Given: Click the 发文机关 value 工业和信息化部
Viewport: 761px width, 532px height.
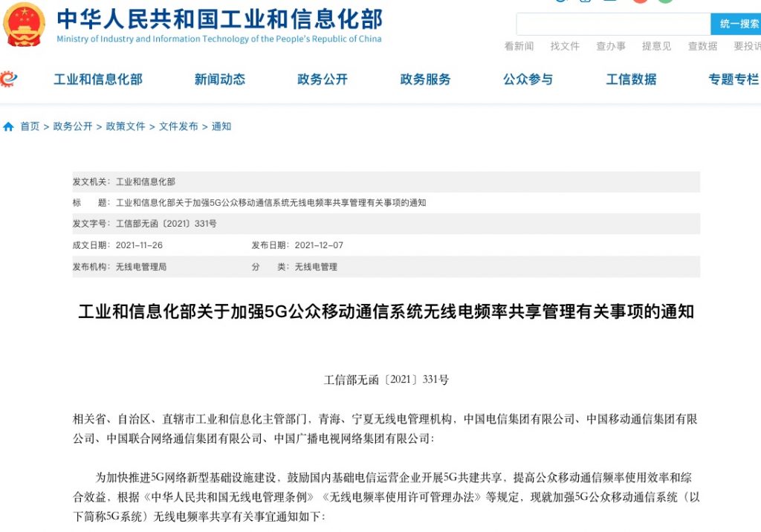Looking at the screenshot, I should 146,182.
